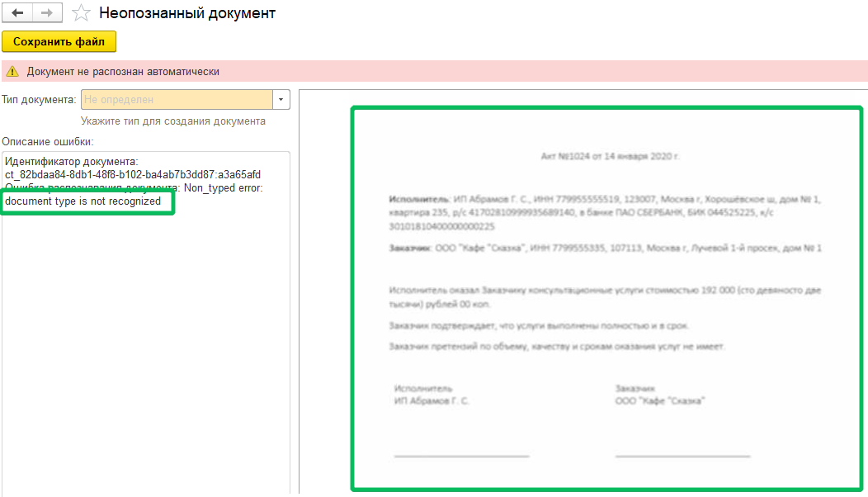Click the 'Описание ошибки:' label
This screenshot has height=497, width=868.
click(x=48, y=142)
